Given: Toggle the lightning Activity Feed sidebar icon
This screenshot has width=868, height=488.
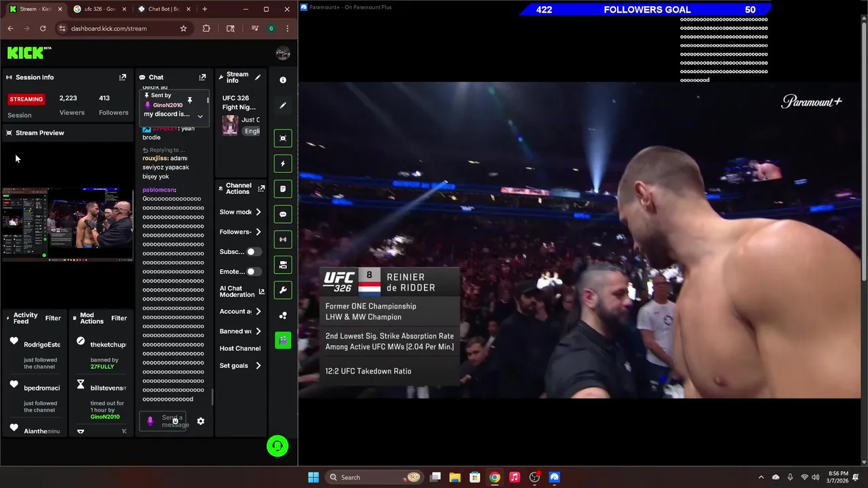Looking at the screenshot, I should (x=283, y=163).
